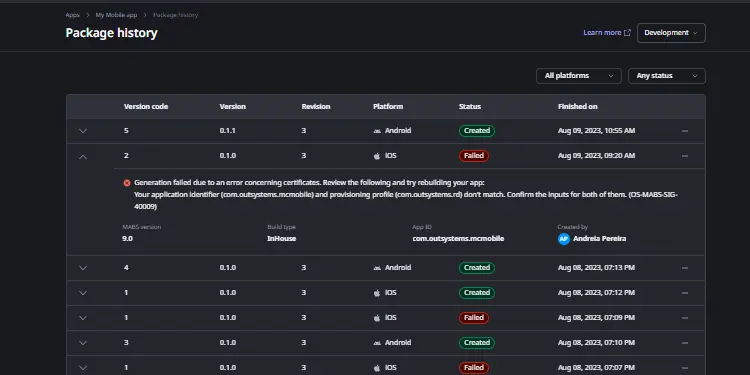Open more options for the 09:20 AM row

click(x=685, y=155)
